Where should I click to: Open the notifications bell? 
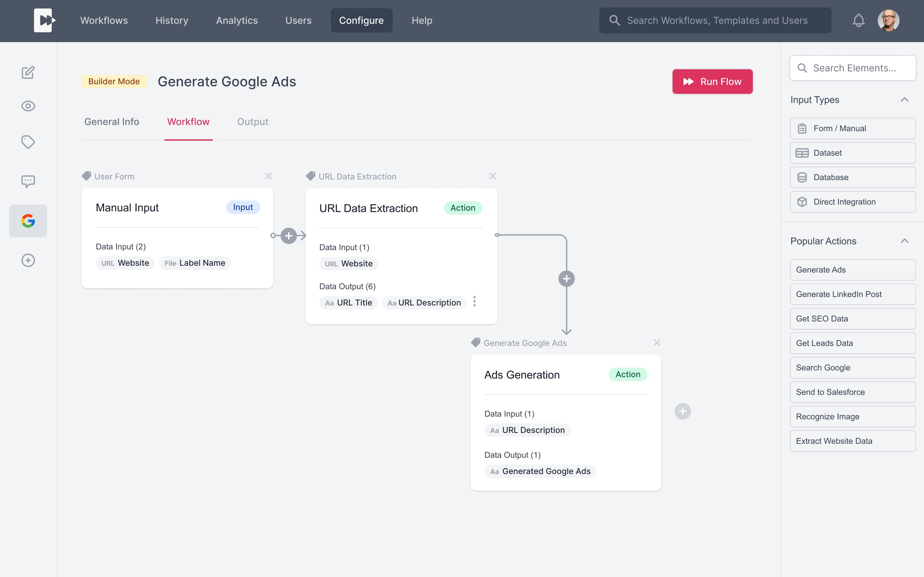click(x=858, y=21)
